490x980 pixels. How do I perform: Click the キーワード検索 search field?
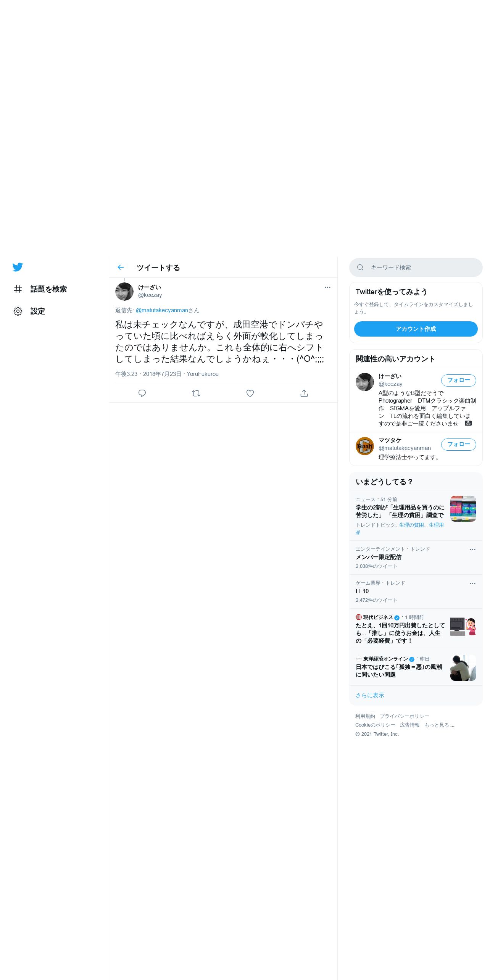pos(416,268)
